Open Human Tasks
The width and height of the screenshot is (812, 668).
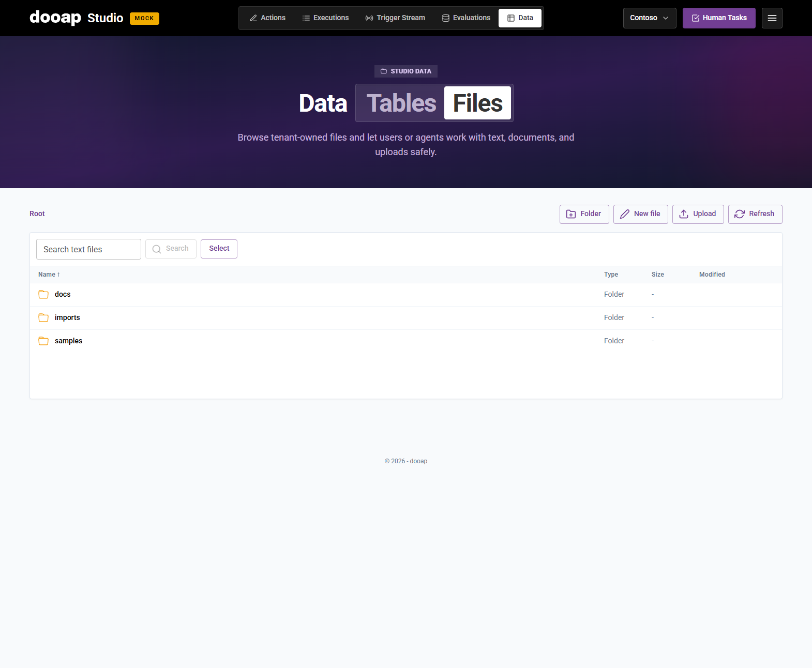[719, 18]
